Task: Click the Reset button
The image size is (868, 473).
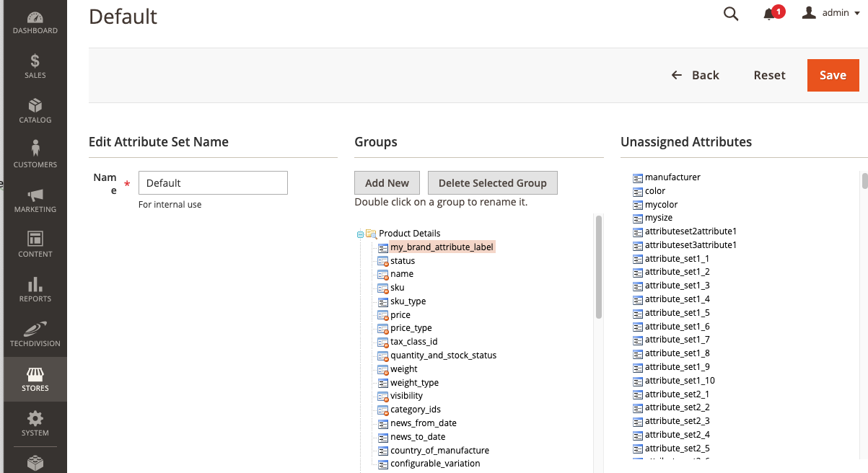Action: tap(769, 75)
